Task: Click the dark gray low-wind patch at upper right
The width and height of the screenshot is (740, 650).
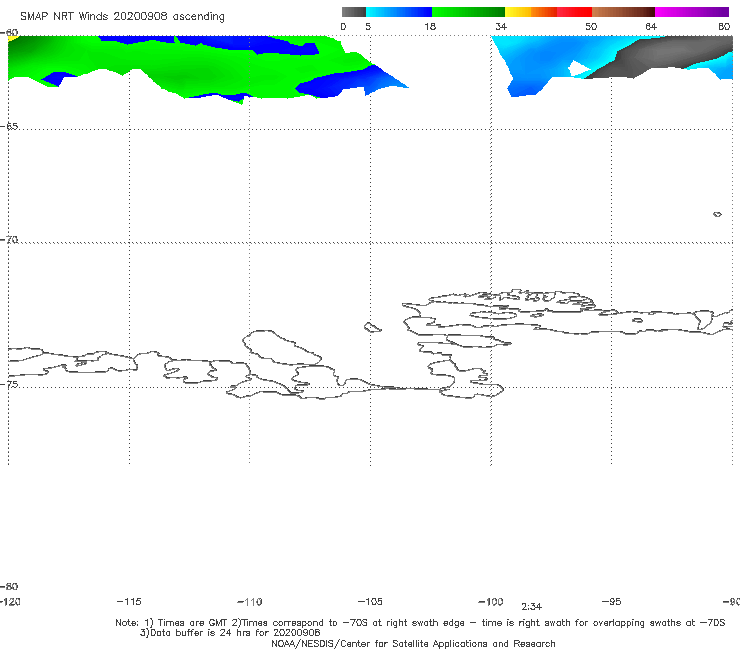Action: [x=661, y=57]
